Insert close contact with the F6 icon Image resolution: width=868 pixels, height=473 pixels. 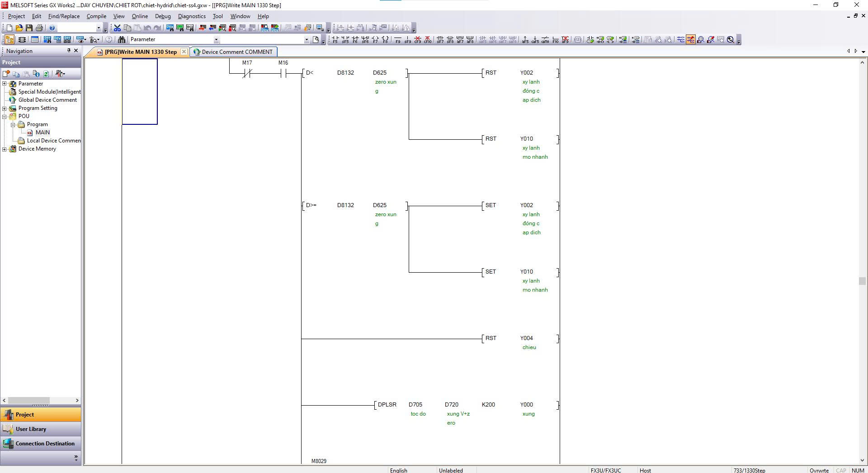point(355,40)
